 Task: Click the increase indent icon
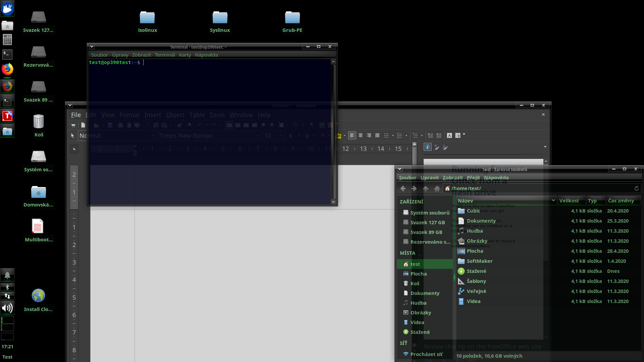(439, 135)
